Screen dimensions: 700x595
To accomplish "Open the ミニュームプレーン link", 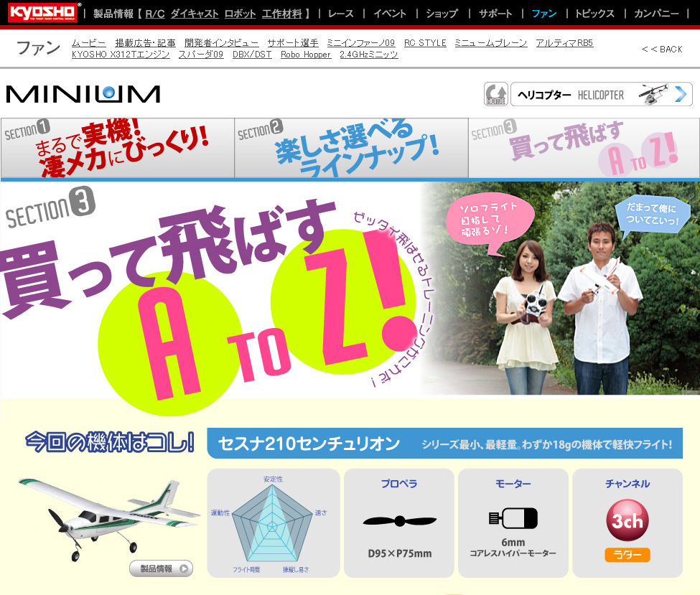I will (x=490, y=43).
